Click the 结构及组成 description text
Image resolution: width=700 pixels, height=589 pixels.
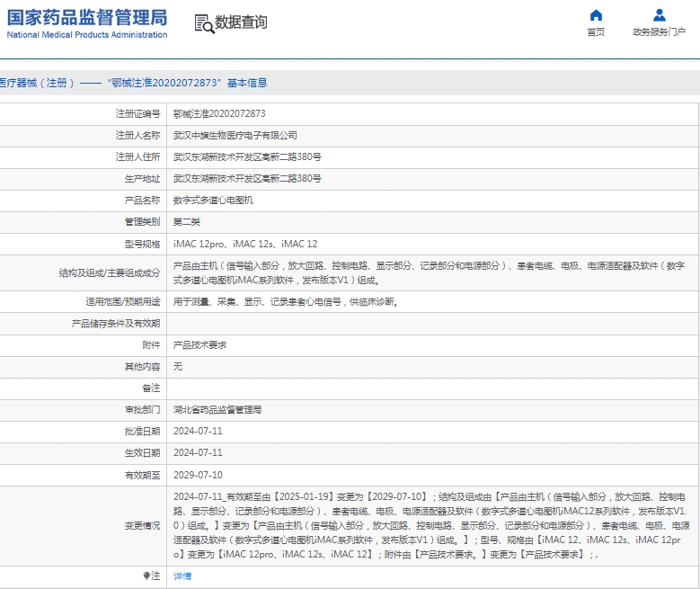[x=429, y=273]
